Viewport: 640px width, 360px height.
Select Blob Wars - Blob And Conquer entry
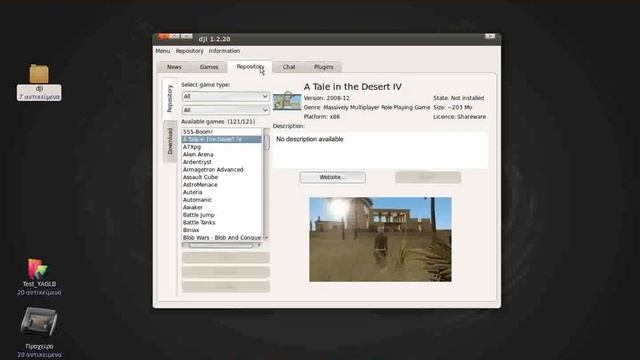[x=222, y=238]
